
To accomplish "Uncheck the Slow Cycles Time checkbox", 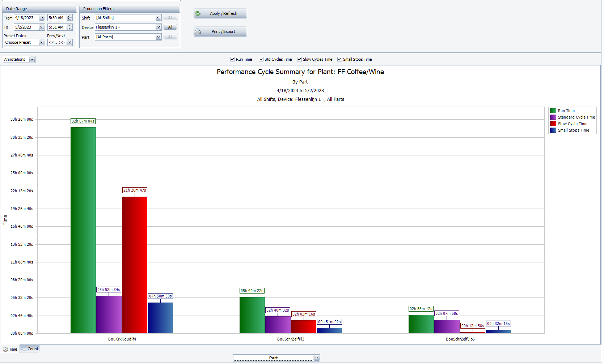I will [x=299, y=59].
